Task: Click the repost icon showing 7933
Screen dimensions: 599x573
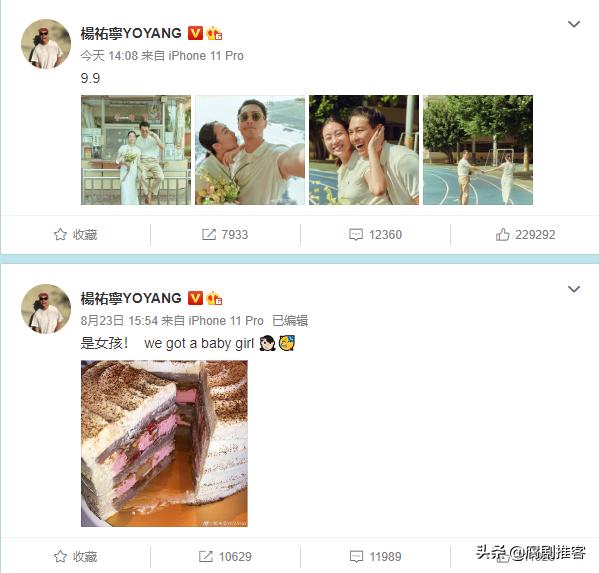Action: click(209, 234)
